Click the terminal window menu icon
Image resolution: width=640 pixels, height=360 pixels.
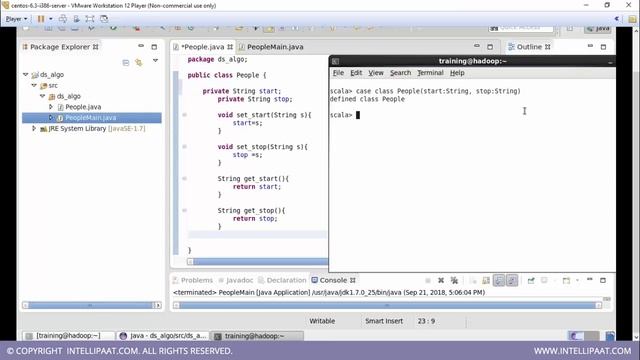[336, 61]
